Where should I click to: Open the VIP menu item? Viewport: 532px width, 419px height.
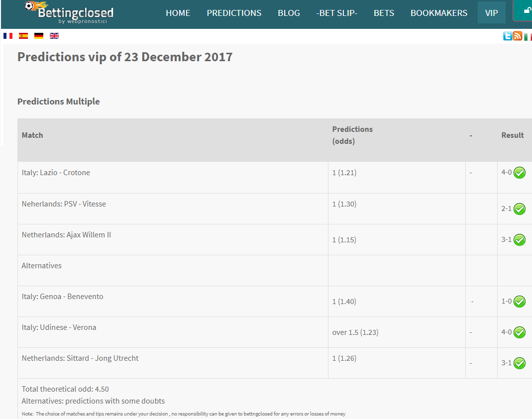point(491,12)
